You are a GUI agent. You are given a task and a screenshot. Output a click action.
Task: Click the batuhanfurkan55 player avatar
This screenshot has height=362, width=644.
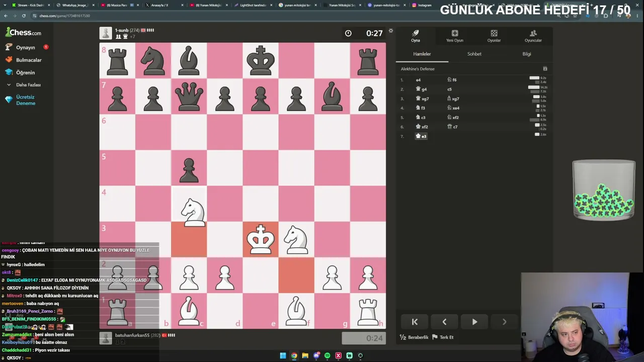point(106,338)
